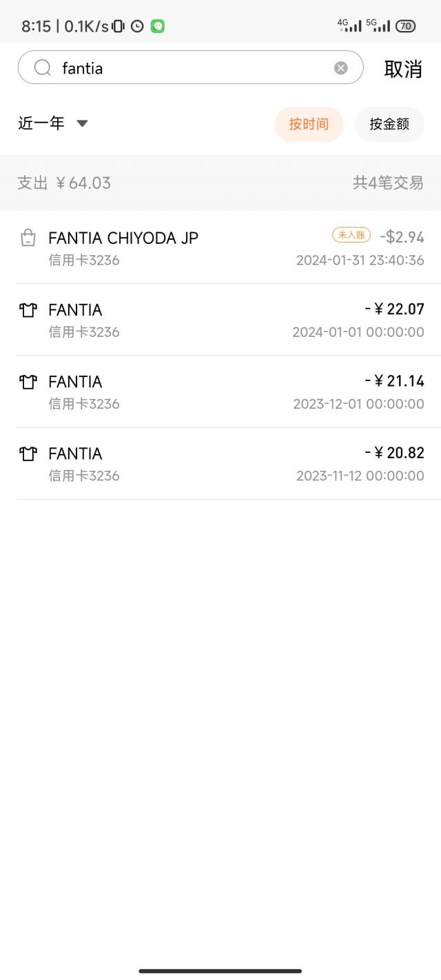
Task: Tap the green messaging icon in the status bar
Action: coord(157,25)
